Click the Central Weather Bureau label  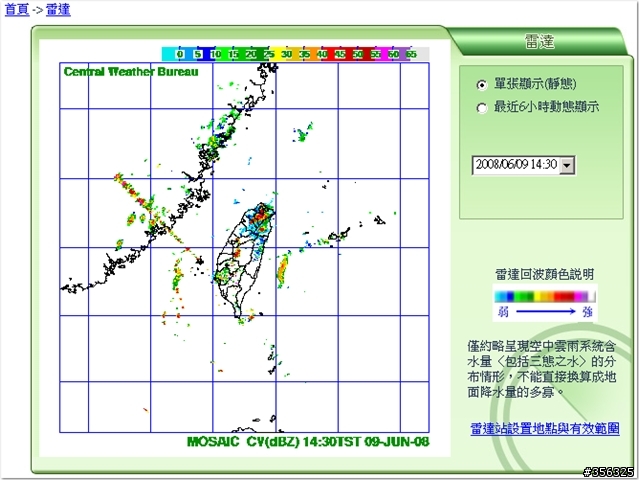click(131, 72)
